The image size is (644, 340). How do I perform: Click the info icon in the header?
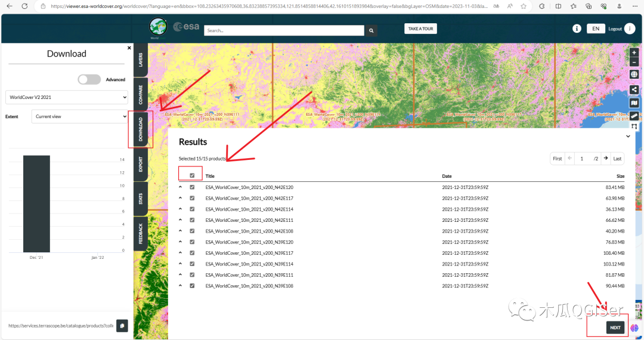click(x=577, y=29)
